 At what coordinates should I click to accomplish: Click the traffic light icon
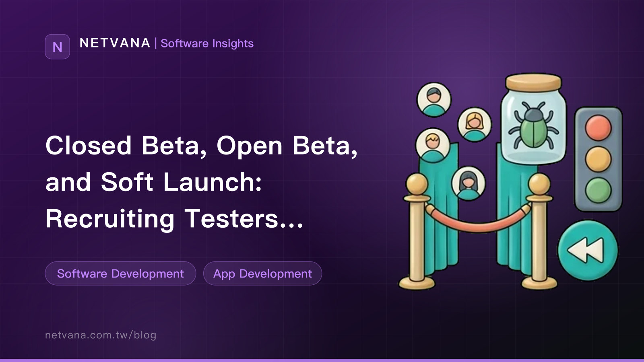pyautogui.click(x=598, y=159)
